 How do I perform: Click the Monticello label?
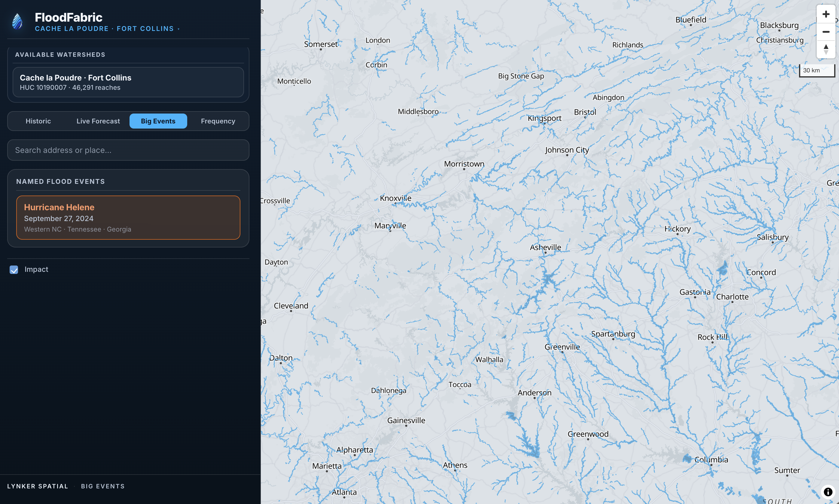pos(294,81)
